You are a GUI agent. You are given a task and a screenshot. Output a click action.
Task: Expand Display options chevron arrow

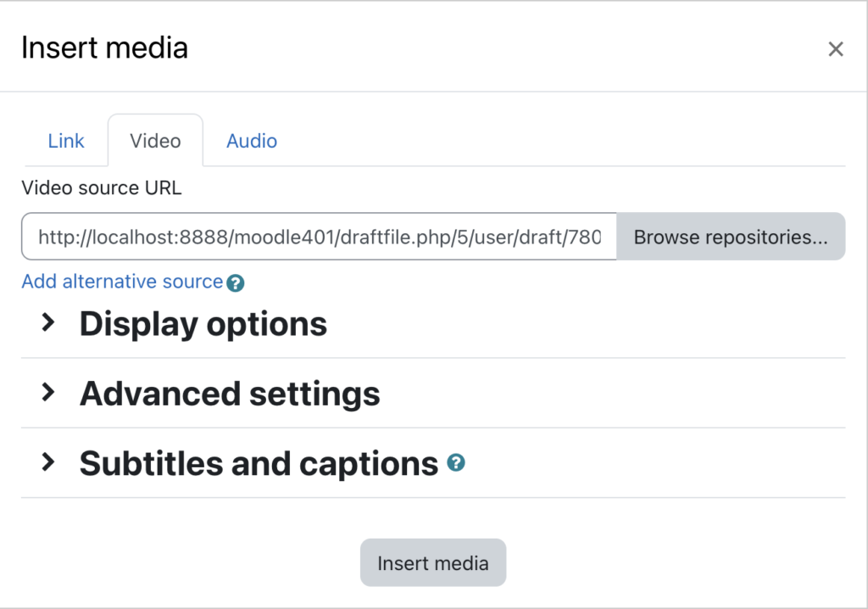[x=48, y=322]
